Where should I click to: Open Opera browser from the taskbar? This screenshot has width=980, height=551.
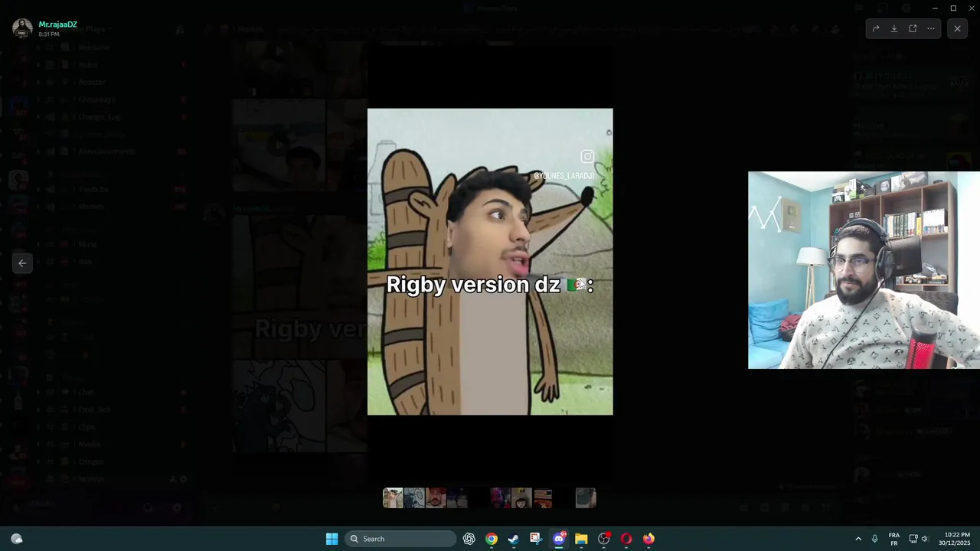626,539
